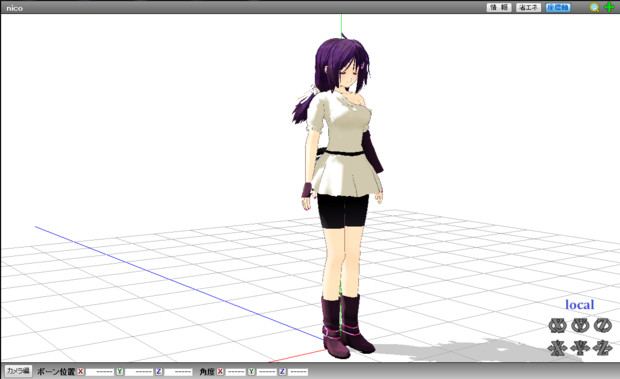Open the 情報 info display button

[x=499, y=7]
